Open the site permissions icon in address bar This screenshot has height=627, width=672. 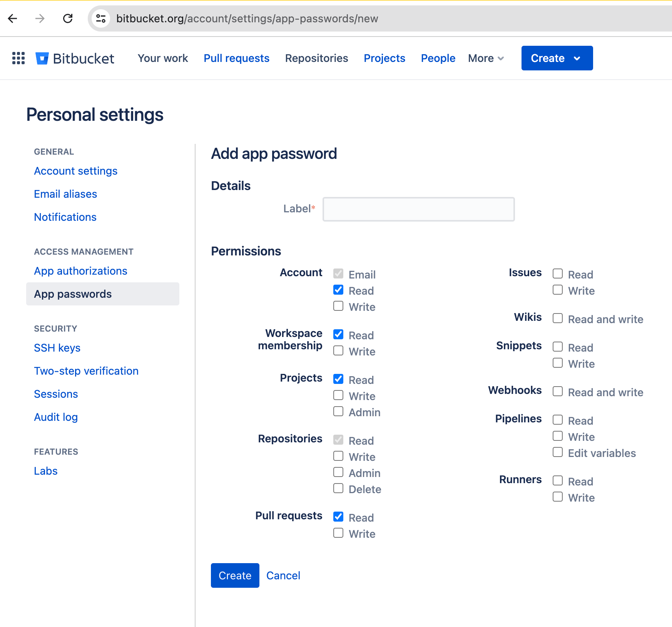coord(101,18)
